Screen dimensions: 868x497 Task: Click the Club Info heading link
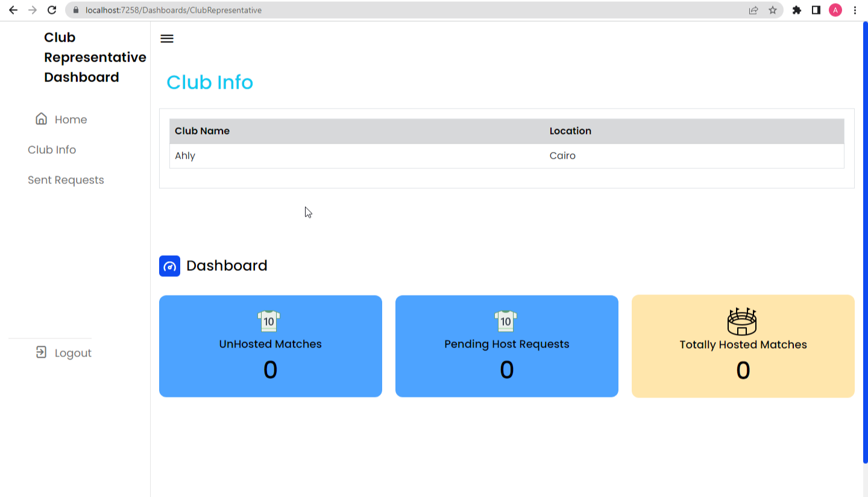(210, 82)
